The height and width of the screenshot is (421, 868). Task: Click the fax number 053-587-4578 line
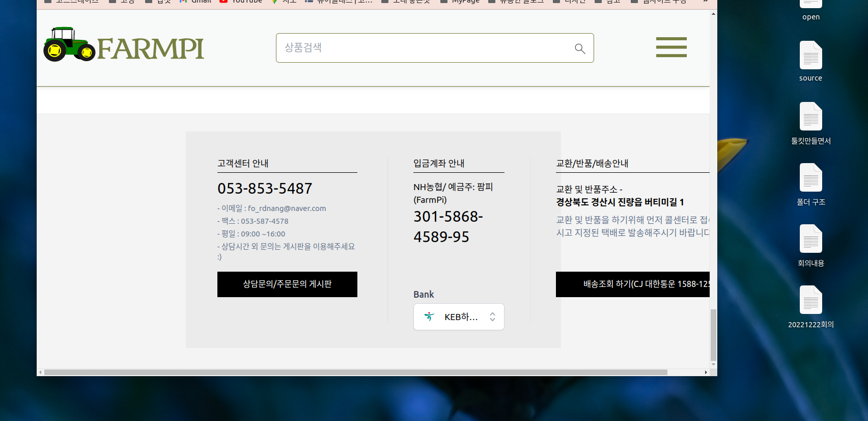pos(253,221)
